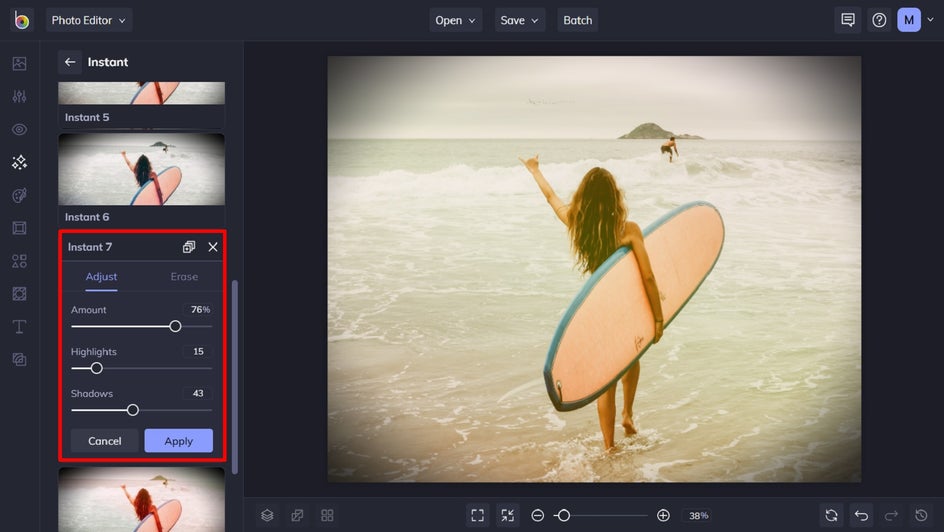The width and height of the screenshot is (944, 532).
Task: Click the reset/refresh rotate icon
Action: [831, 515]
